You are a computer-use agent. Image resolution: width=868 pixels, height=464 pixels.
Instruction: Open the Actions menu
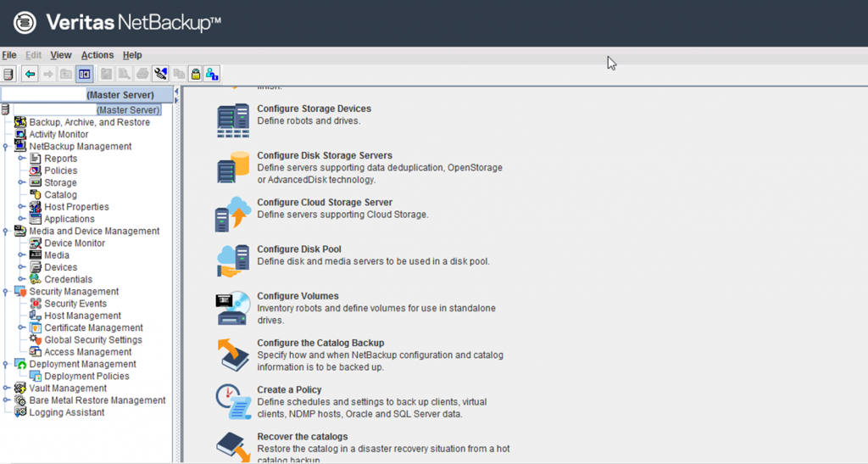tap(97, 55)
